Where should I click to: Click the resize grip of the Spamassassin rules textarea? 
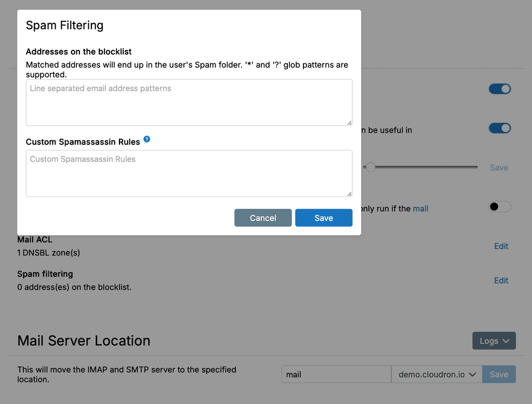(349, 193)
